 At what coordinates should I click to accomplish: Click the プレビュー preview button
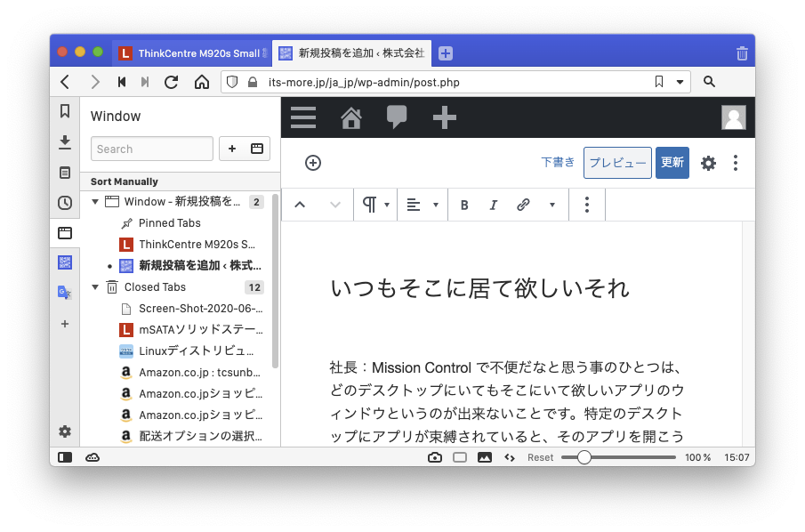click(x=617, y=163)
